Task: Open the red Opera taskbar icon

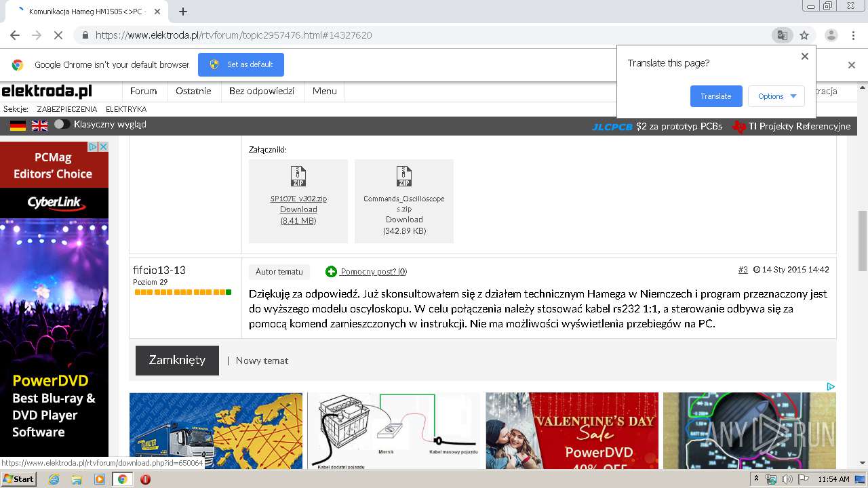Action: (145, 479)
